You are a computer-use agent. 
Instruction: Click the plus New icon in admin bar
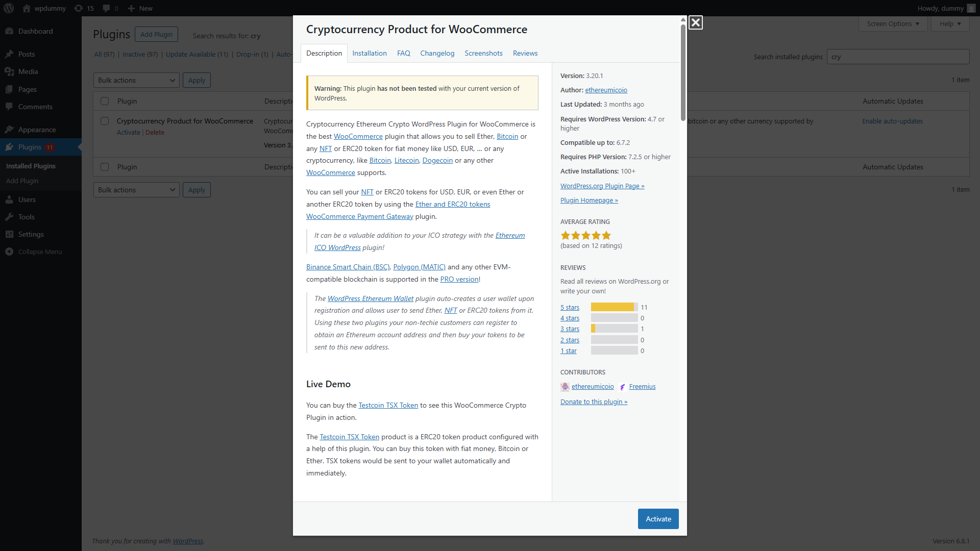click(x=131, y=8)
